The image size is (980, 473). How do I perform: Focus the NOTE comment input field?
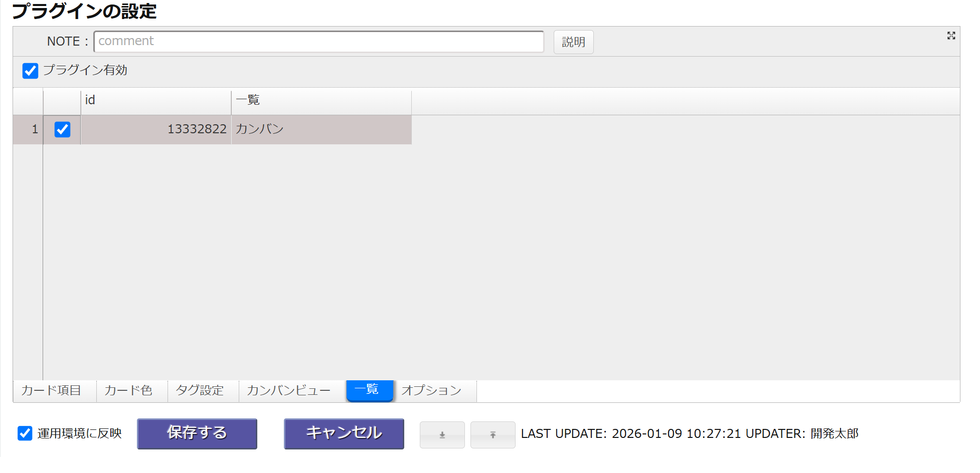click(x=319, y=42)
